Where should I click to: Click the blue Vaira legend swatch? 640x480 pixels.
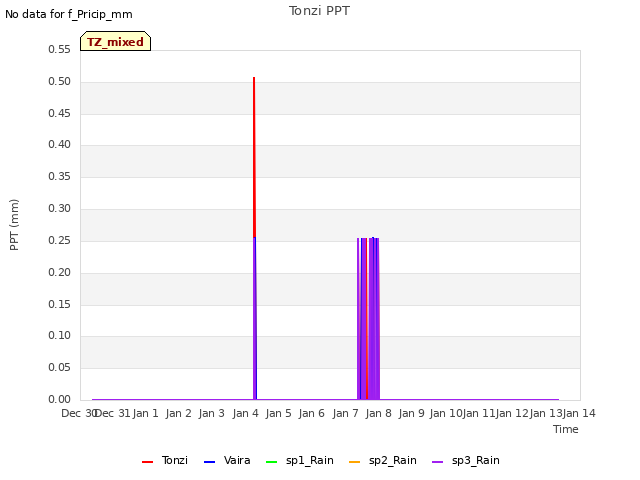click(209, 462)
